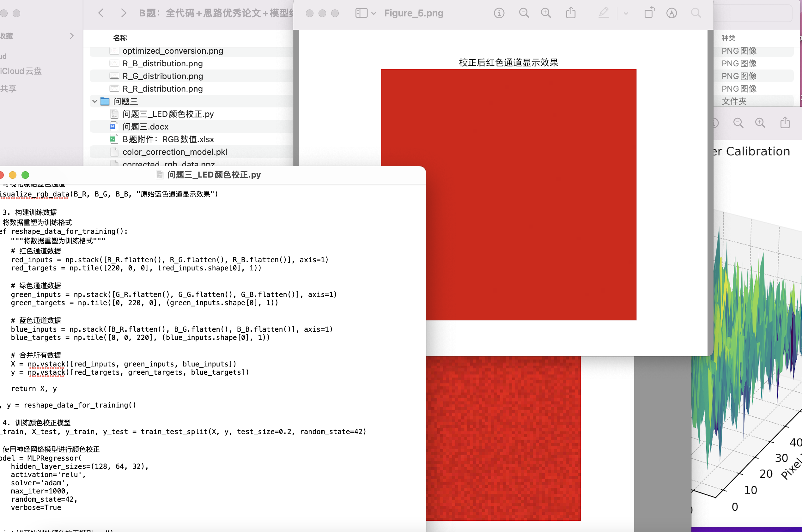Zoom in on the Figure_5.png image
802x532 pixels.
tap(546, 13)
